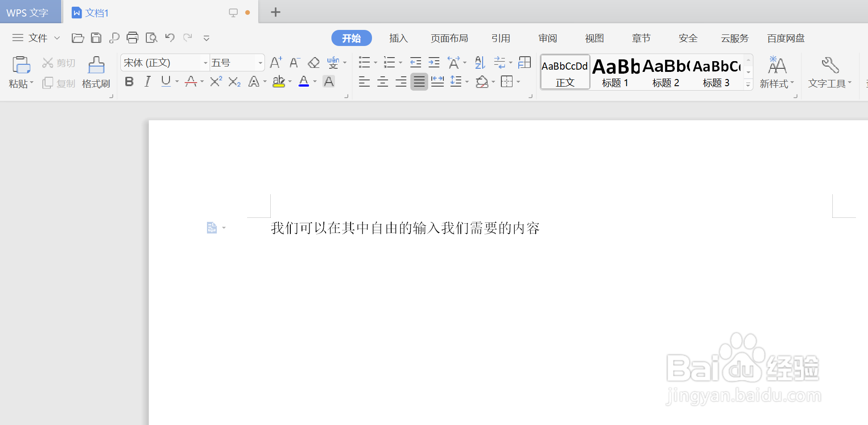Screen dimensions: 868x425
Task: Apply character shading icon
Action: coord(329,82)
